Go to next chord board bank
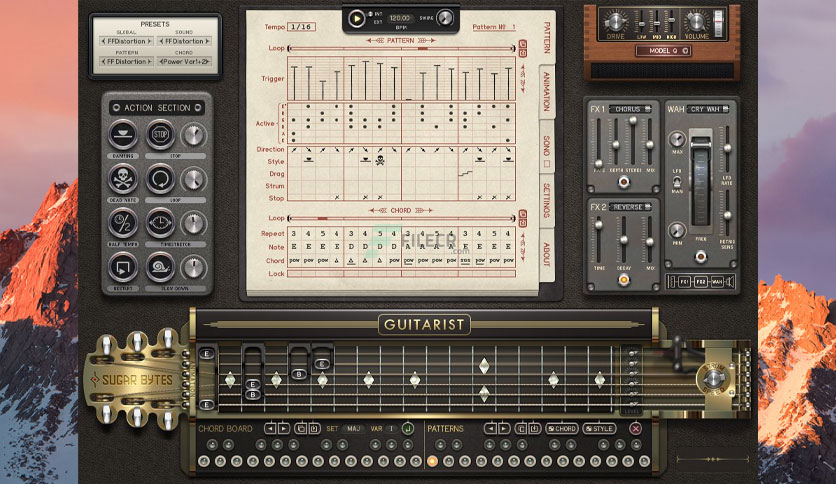This screenshot has width=836, height=484. point(284,429)
